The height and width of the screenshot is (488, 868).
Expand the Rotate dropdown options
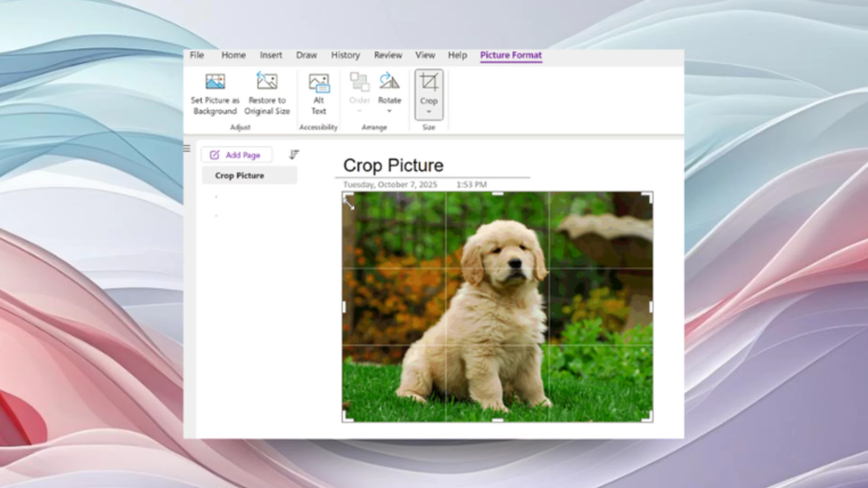coord(389,111)
